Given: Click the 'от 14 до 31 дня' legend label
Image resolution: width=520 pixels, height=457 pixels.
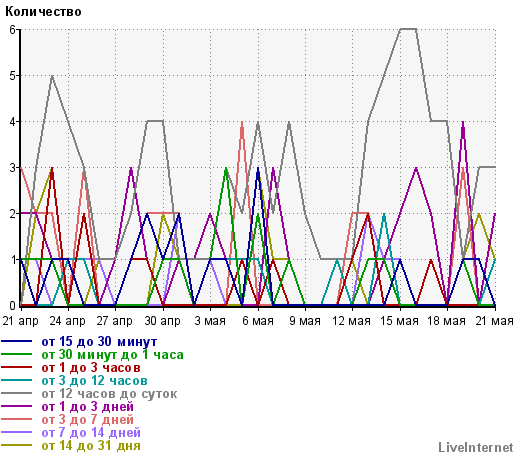Looking at the screenshot, I should click(91, 446).
